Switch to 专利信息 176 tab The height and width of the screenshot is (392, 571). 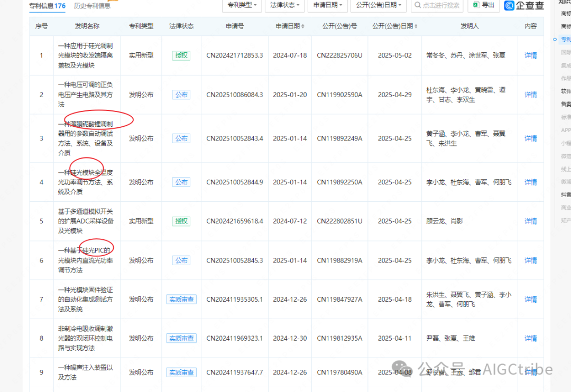coord(48,6)
